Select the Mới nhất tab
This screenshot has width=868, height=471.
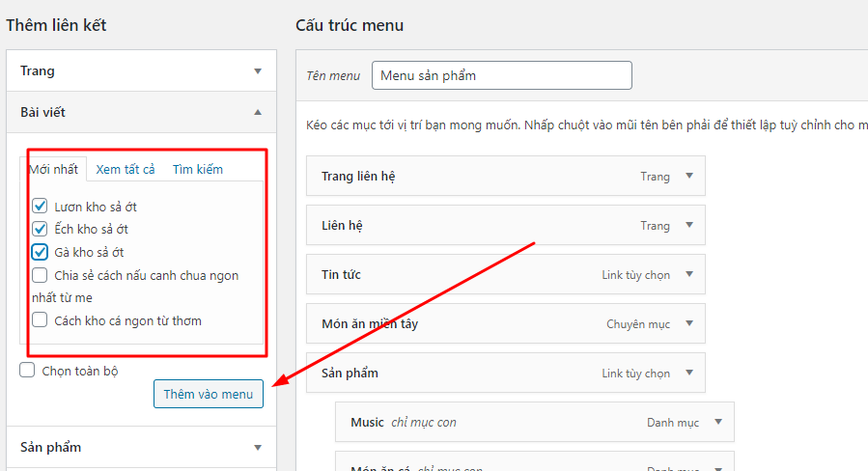pyautogui.click(x=53, y=169)
